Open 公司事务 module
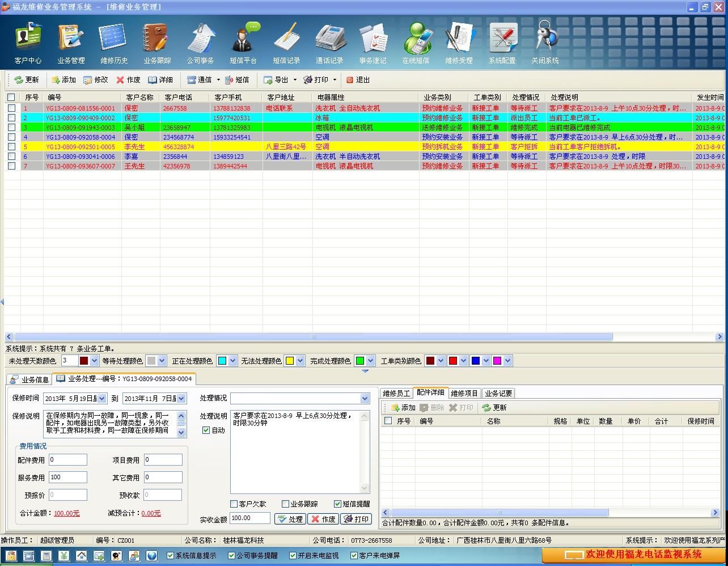The image size is (728, 566). 200,44
